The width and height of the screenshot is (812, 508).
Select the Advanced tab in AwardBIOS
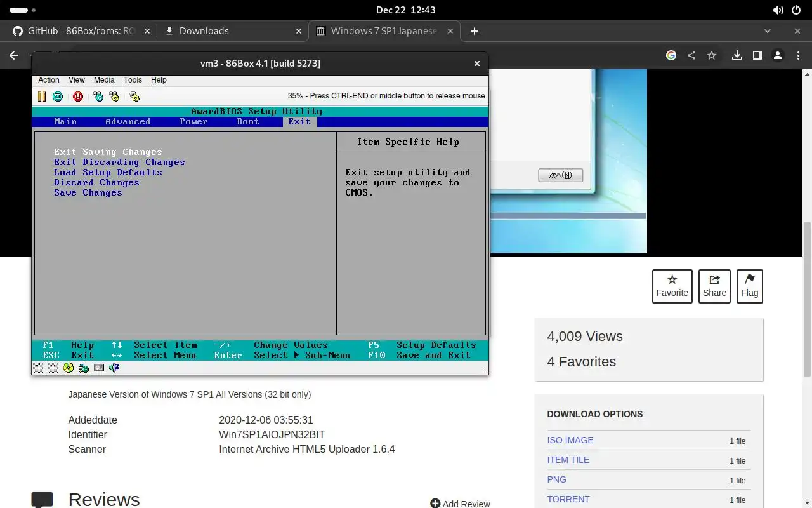click(128, 122)
